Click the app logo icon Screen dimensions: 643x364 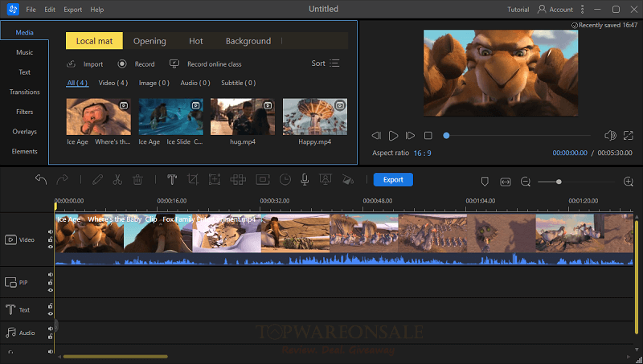(x=13, y=9)
